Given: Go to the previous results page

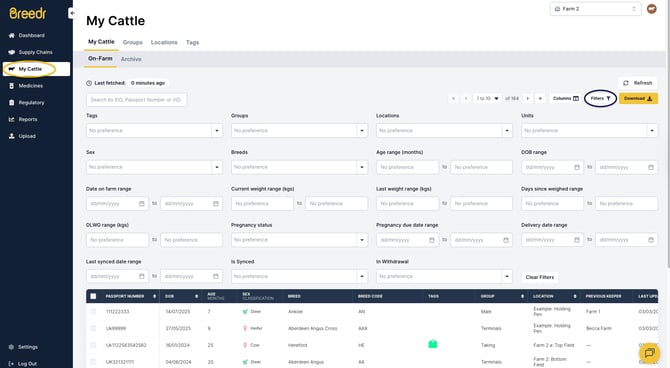Looking at the screenshot, I should (466, 98).
